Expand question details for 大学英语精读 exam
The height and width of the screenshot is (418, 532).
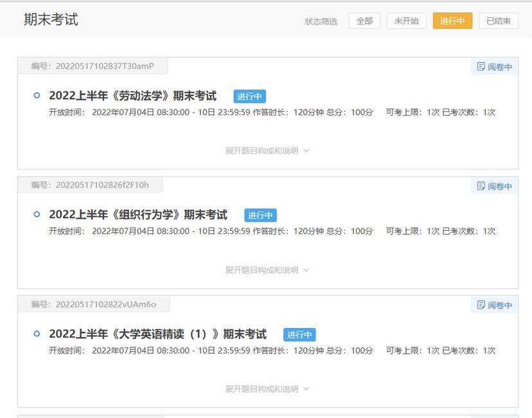pos(267,389)
